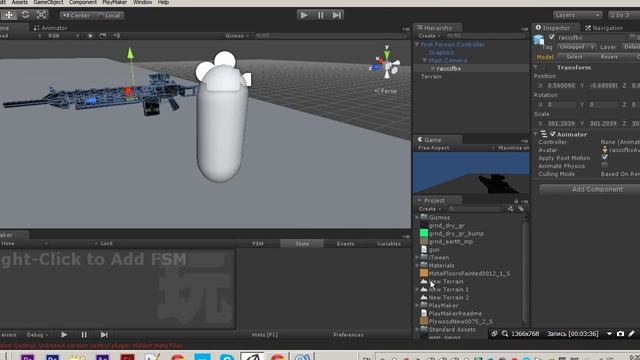Open Hierarchy Create dropdown

[x=429, y=36]
